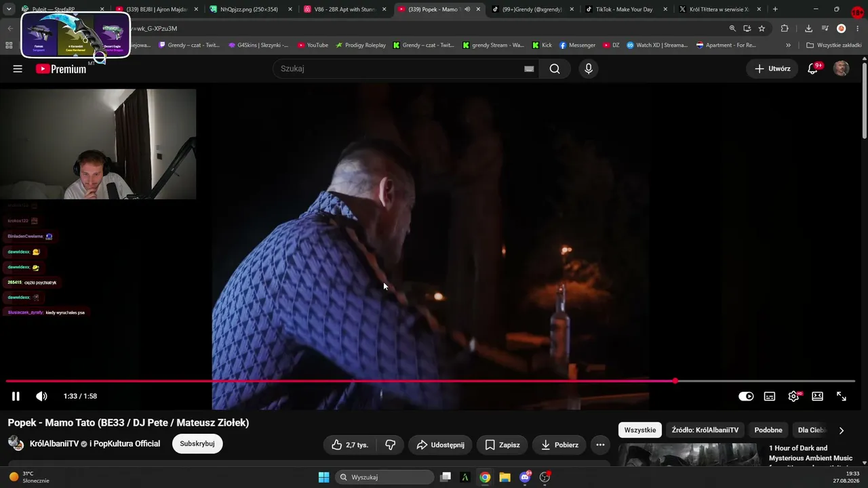Viewport: 868px width, 488px height.
Task: Click the page vertical scrollbar
Action: [864, 102]
